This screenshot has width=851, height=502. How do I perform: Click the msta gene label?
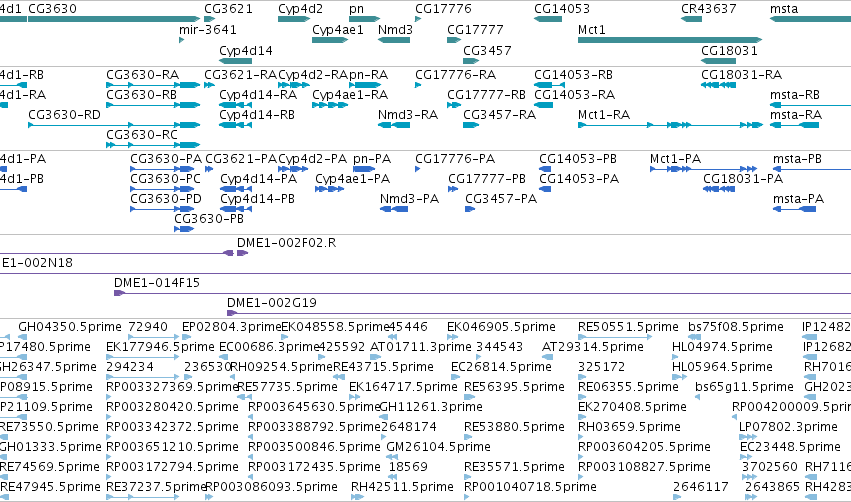point(784,9)
